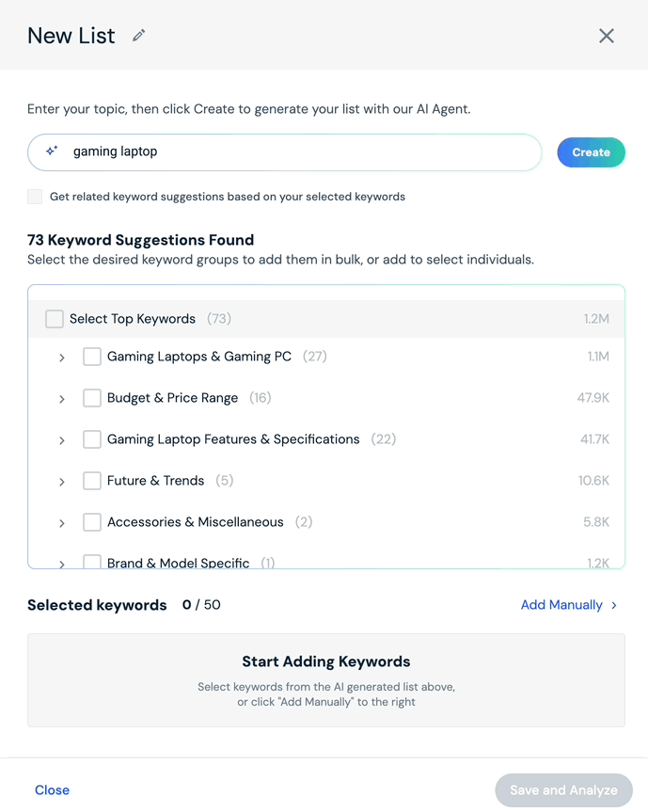Expand the Future & Trends group
This screenshot has width=648, height=812.
[x=61, y=482]
